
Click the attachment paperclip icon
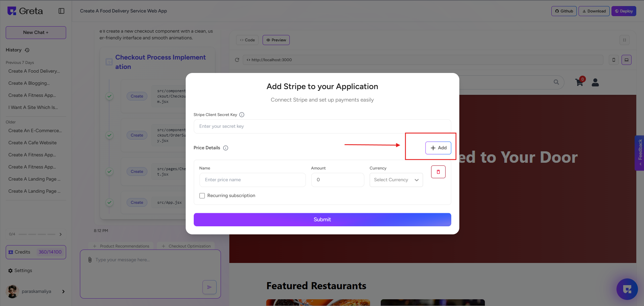click(x=90, y=260)
